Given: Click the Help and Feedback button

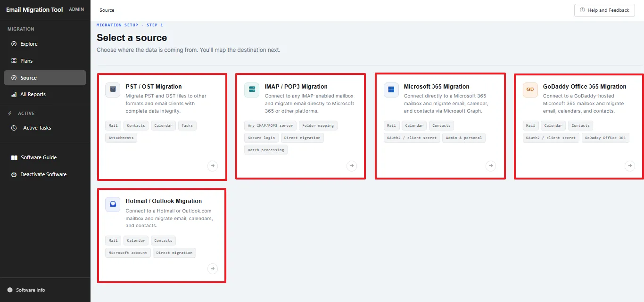Looking at the screenshot, I should tap(604, 10).
